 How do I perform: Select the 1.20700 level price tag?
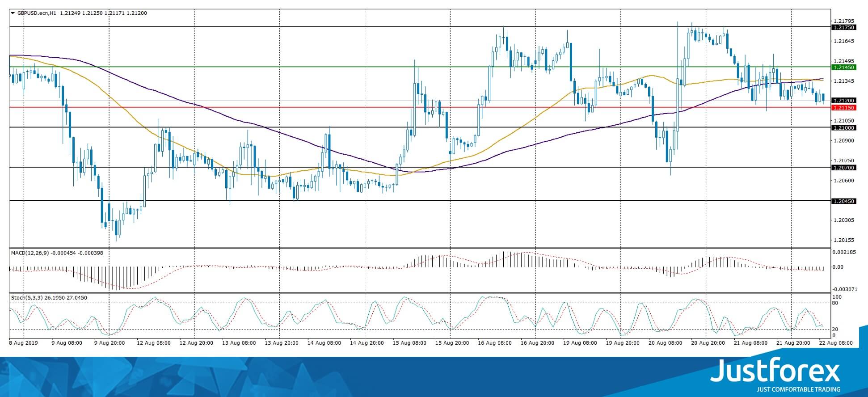843,168
